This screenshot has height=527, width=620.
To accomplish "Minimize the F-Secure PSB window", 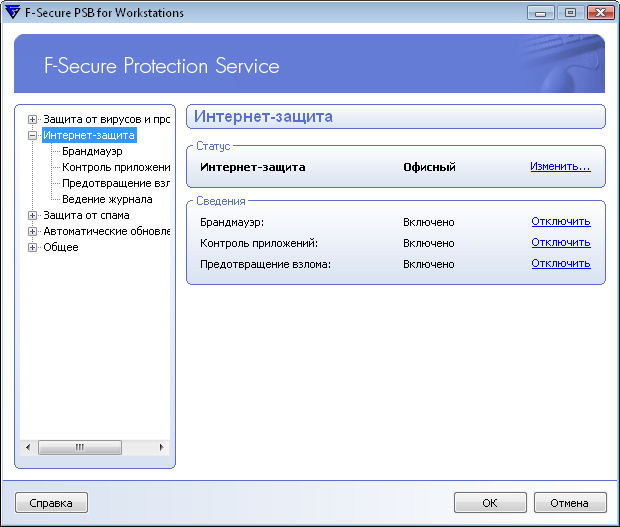I will 541,13.
